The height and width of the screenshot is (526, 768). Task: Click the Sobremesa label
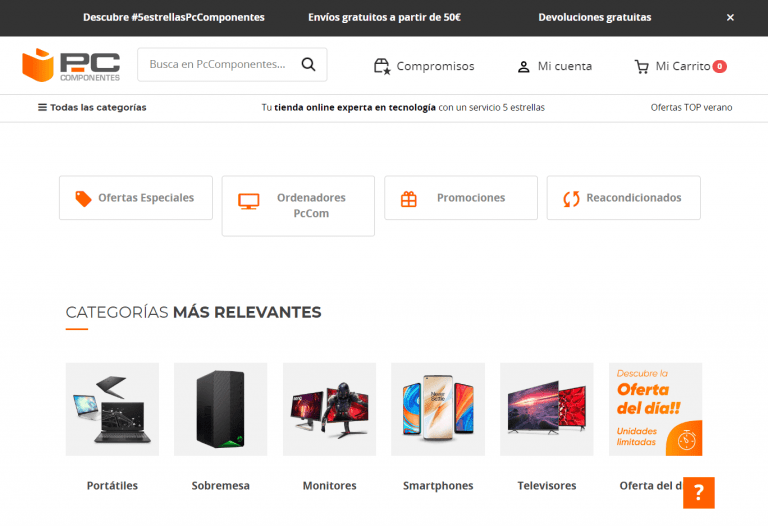click(x=220, y=486)
